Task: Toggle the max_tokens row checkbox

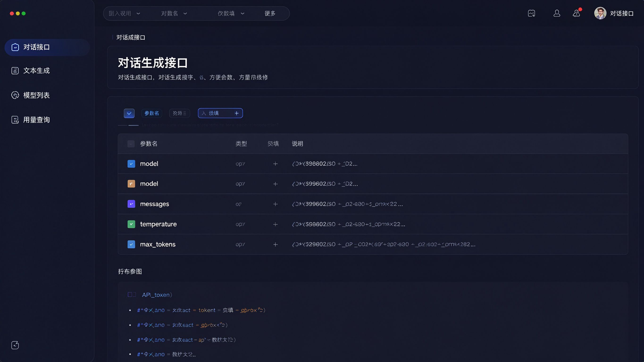Action: point(131,244)
